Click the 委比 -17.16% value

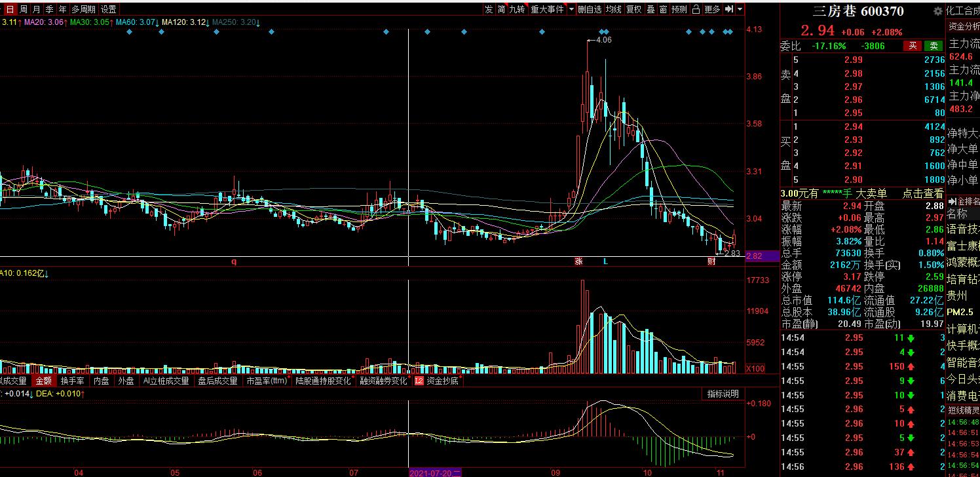tap(829, 46)
